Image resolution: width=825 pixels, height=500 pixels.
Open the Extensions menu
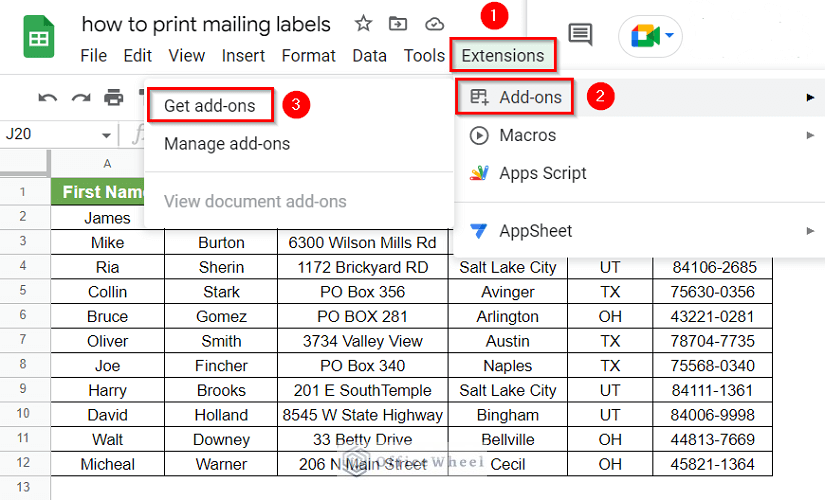(503, 55)
